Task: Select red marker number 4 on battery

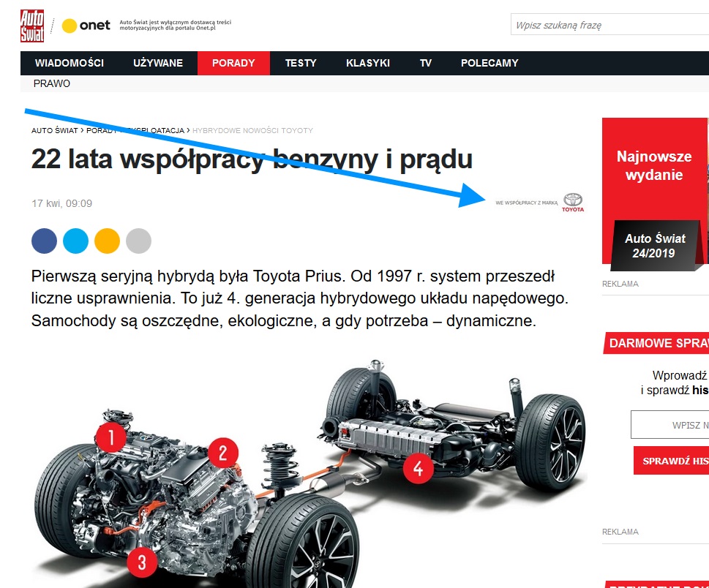Action: [419, 468]
